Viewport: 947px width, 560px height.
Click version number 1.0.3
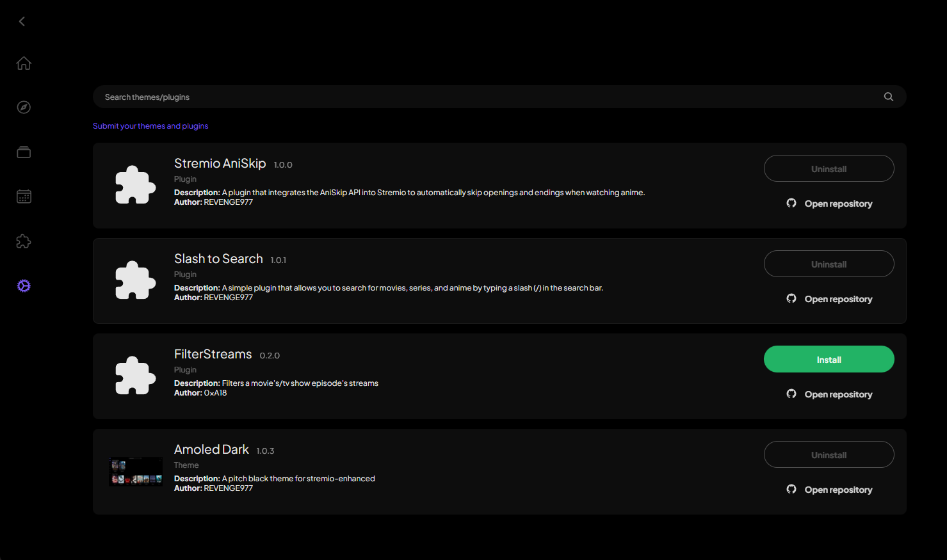click(265, 451)
